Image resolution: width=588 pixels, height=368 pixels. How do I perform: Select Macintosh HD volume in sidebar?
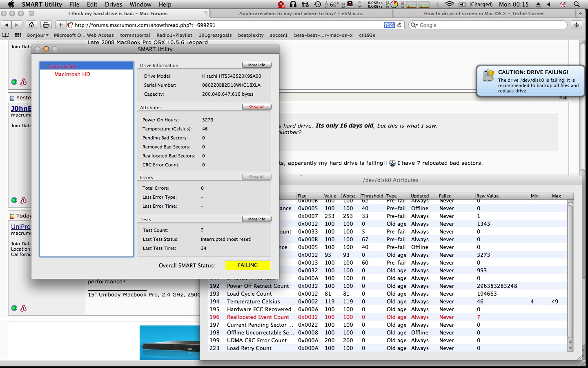click(72, 74)
